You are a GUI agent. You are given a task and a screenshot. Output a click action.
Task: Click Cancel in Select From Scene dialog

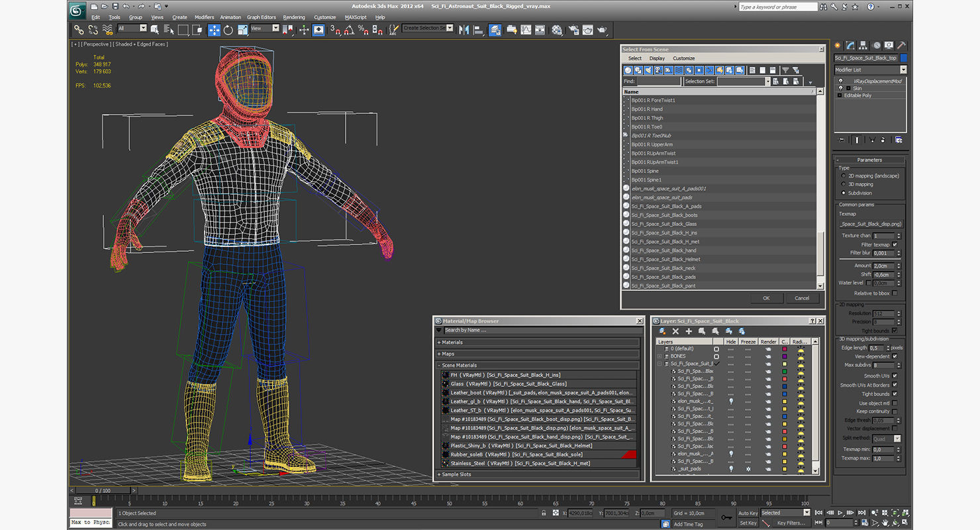point(802,298)
